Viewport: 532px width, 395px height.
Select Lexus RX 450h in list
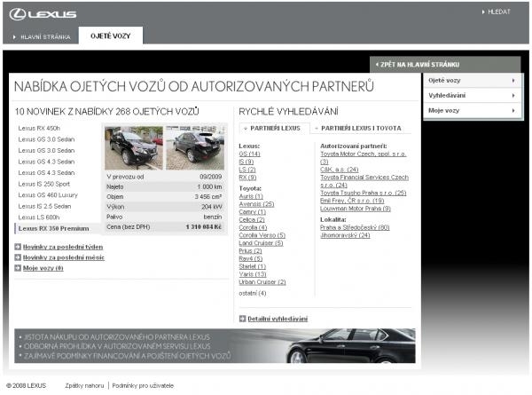point(39,128)
